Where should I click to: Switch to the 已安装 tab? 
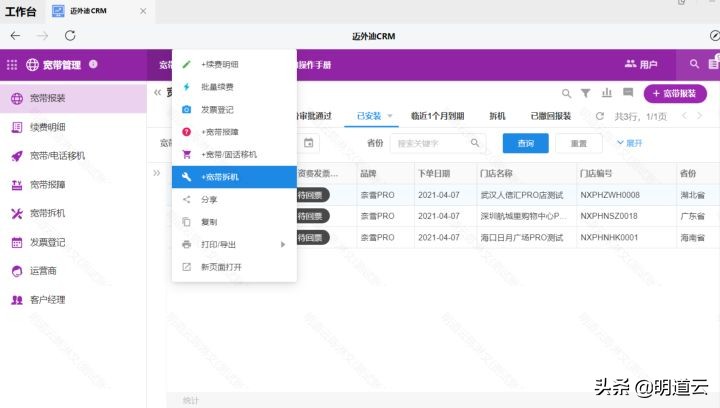(369, 116)
